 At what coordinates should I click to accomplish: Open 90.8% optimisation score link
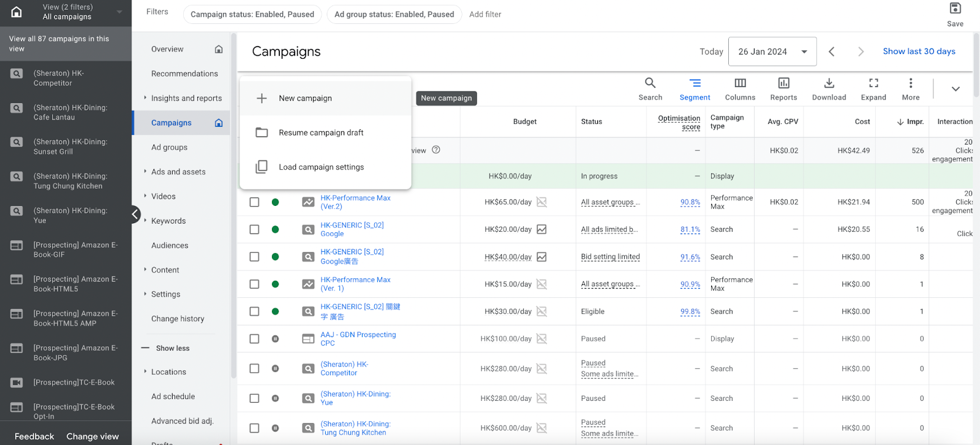(x=690, y=202)
